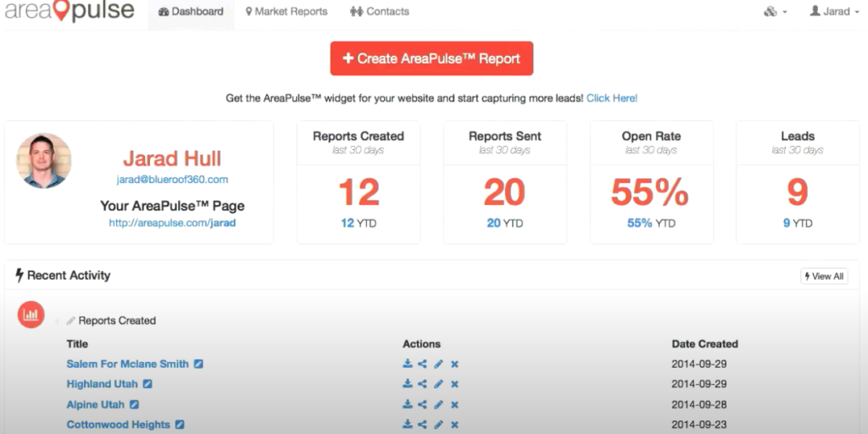Click the square edit icon beside Highland Utah
The width and height of the screenshot is (868, 434).
click(147, 384)
